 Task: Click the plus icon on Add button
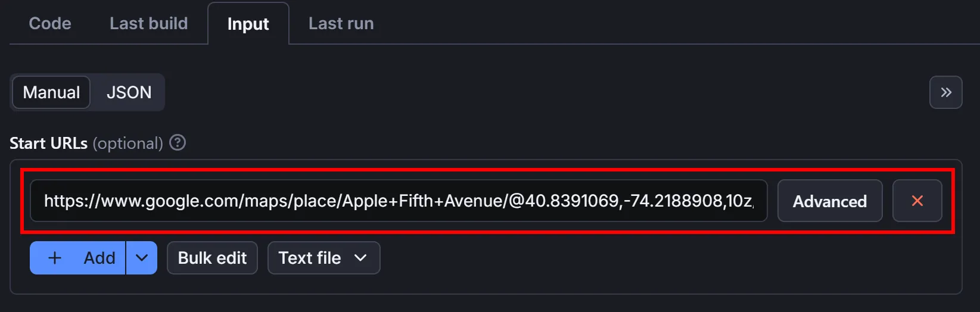pyautogui.click(x=55, y=258)
